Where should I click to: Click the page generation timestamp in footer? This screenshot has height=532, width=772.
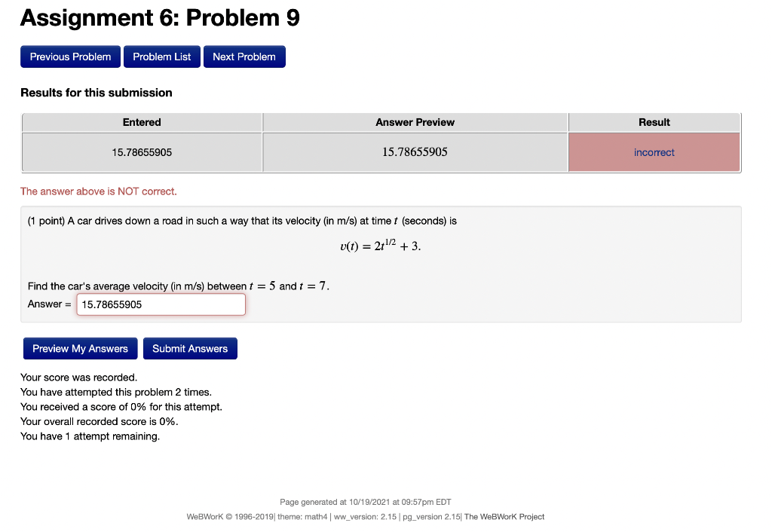pyautogui.click(x=364, y=502)
